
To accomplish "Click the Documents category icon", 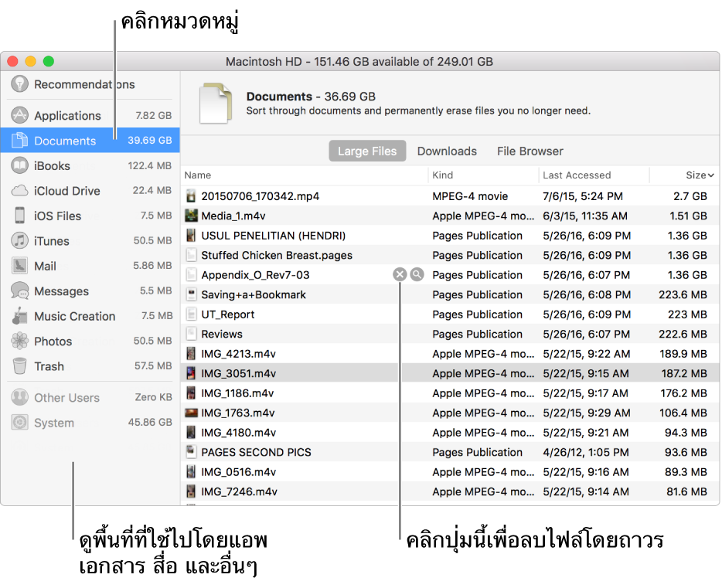I will click(19, 141).
